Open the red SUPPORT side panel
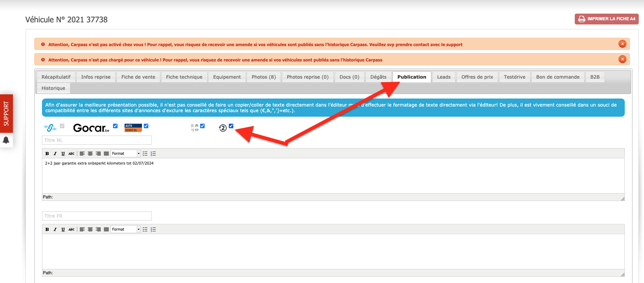This screenshot has width=644, height=283. (6, 114)
